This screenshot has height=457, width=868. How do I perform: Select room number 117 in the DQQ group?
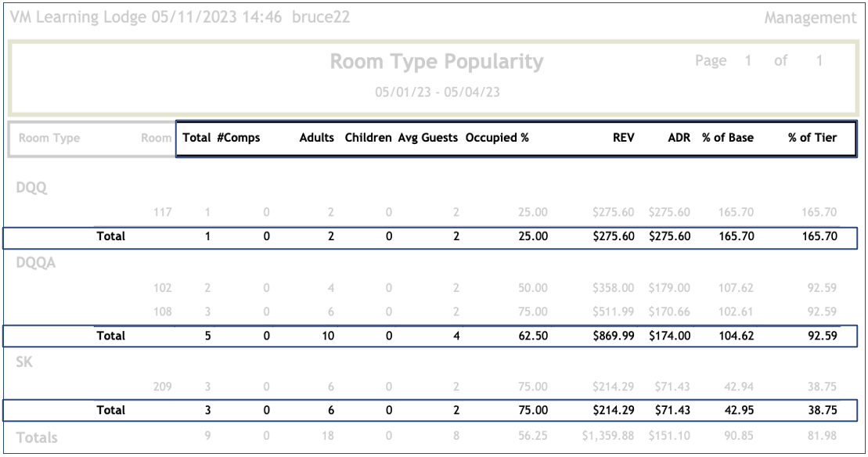(162, 211)
